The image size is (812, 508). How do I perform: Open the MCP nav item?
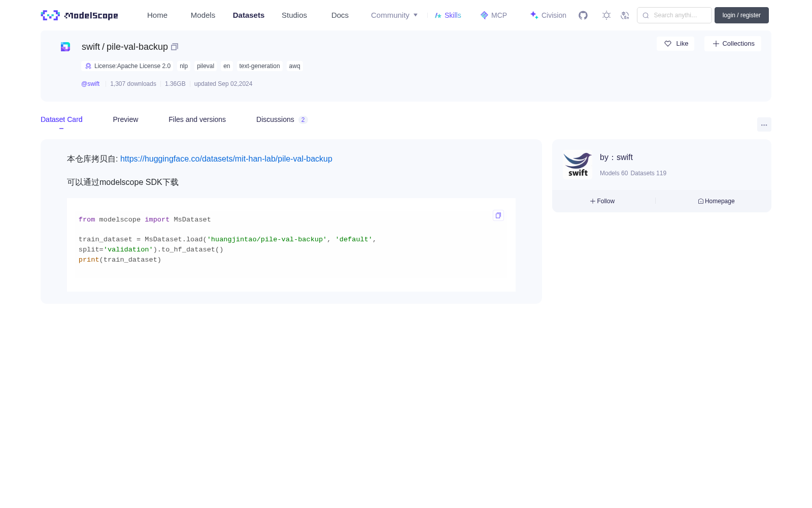(x=494, y=15)
